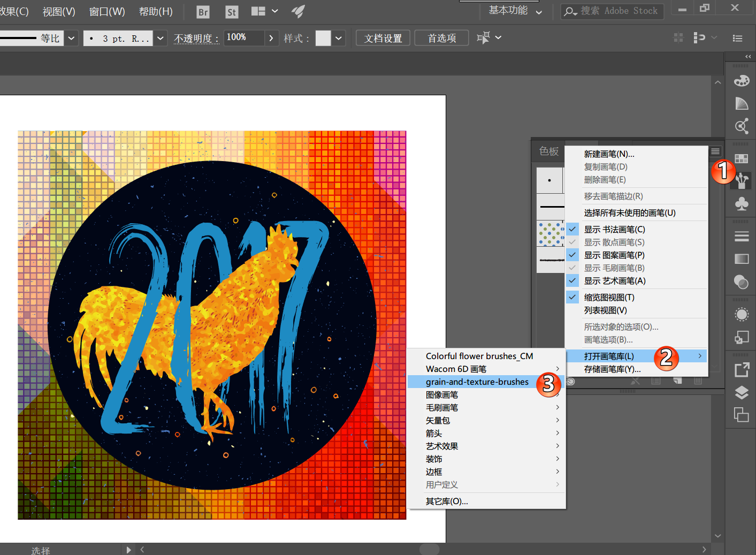Viewport: 756px width, 555px height.
Task: Expand the 矢量包 submenu
Action: coord(486,420)
